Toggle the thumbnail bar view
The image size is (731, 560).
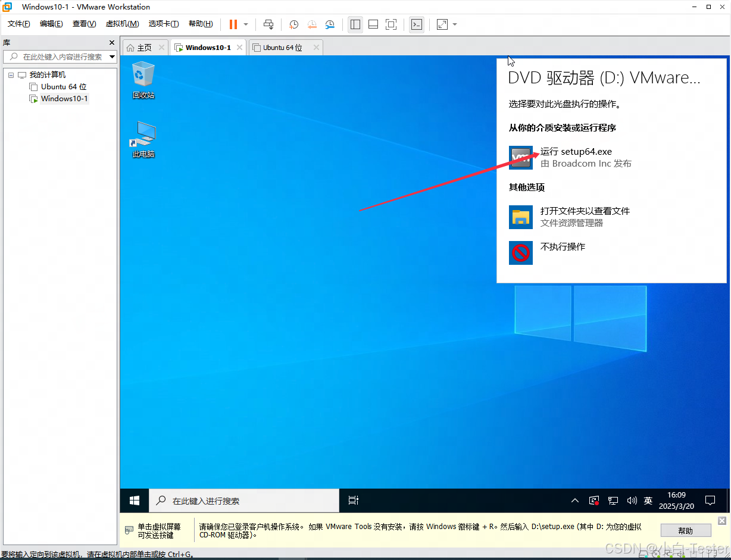[x=373, y=24]
